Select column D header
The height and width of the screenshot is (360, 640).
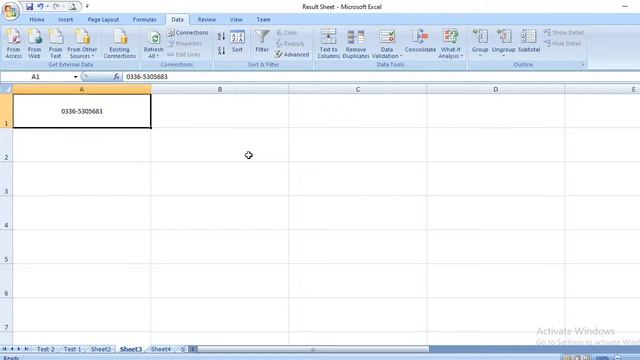point(496,89)
